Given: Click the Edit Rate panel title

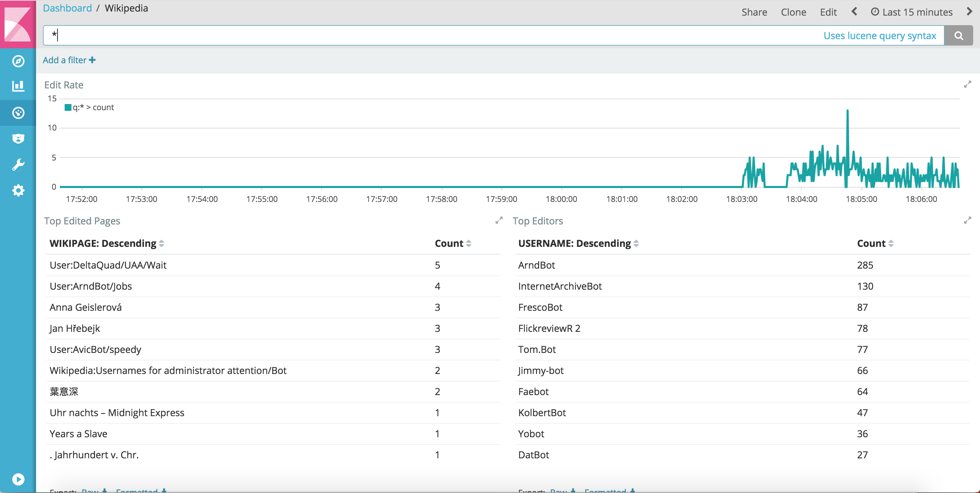Looking at the screenshot, I should click(64, 85).
